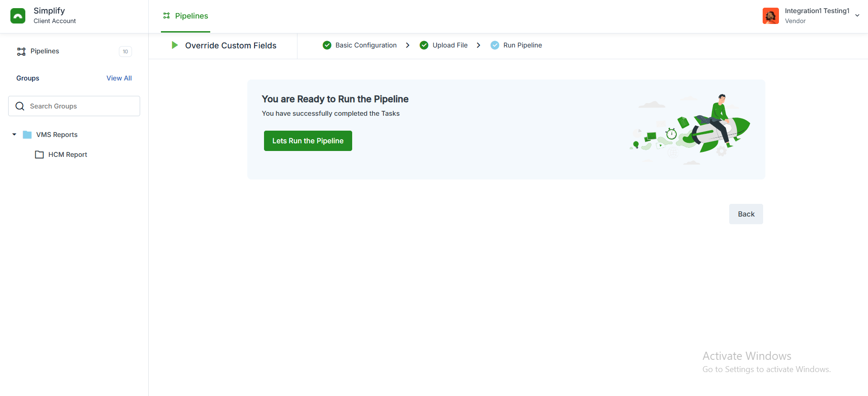Viewport: 868px width, 396px height.
Task: Click the Pipelines count badge 10
Action: [125, 52]
